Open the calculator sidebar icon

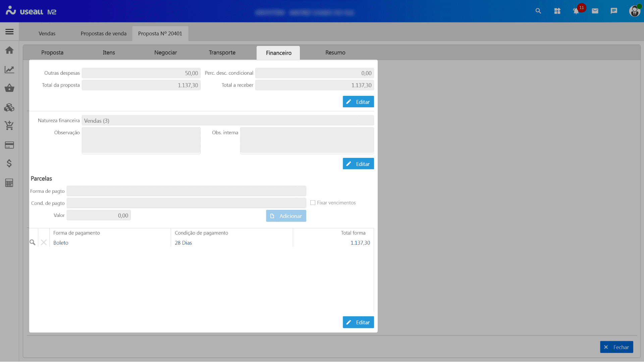point(9,183)
